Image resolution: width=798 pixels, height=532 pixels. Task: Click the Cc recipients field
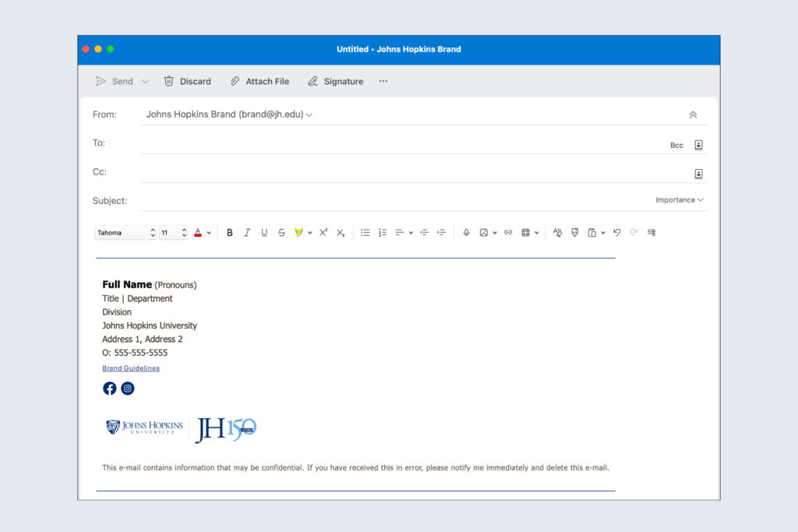[x=415, y=172]
